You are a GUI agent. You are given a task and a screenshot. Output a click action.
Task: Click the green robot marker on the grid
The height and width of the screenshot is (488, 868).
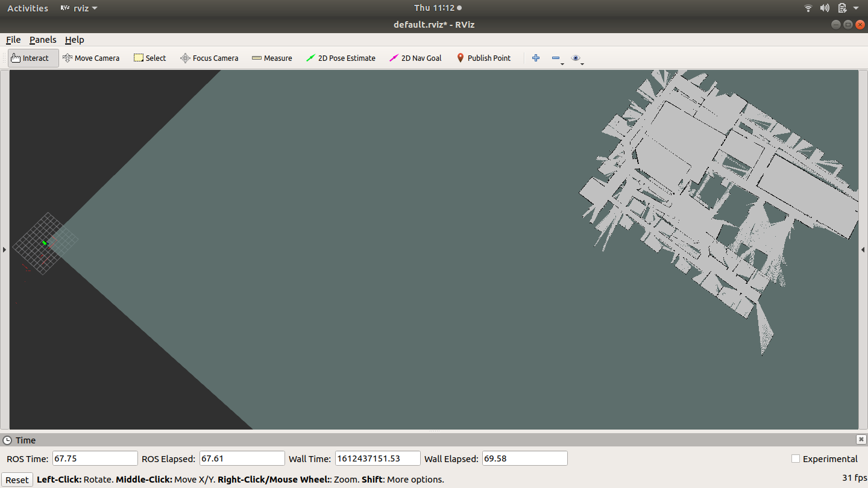pos(44,243)
